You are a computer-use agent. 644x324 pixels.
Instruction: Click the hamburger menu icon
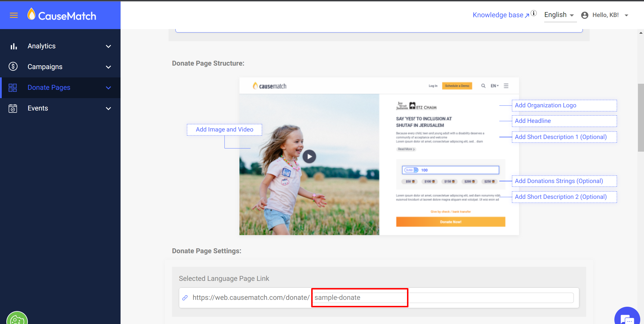14,15
